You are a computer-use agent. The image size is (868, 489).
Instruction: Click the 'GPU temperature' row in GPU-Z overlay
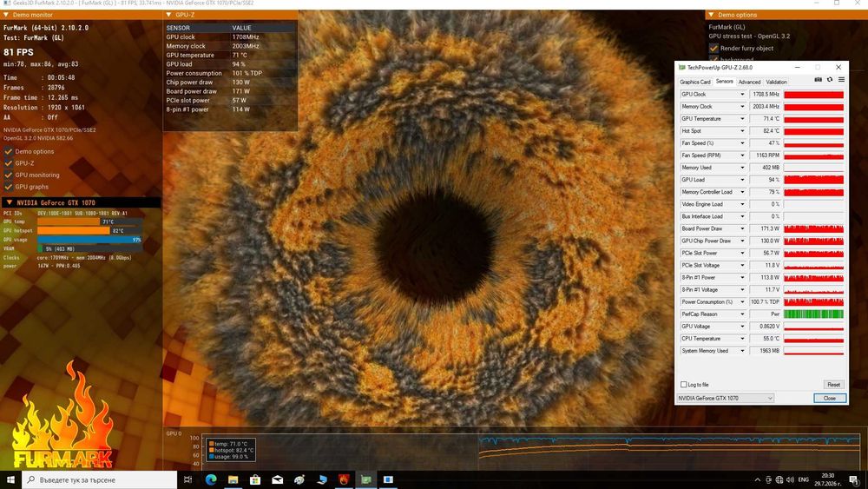pos(230,55)
